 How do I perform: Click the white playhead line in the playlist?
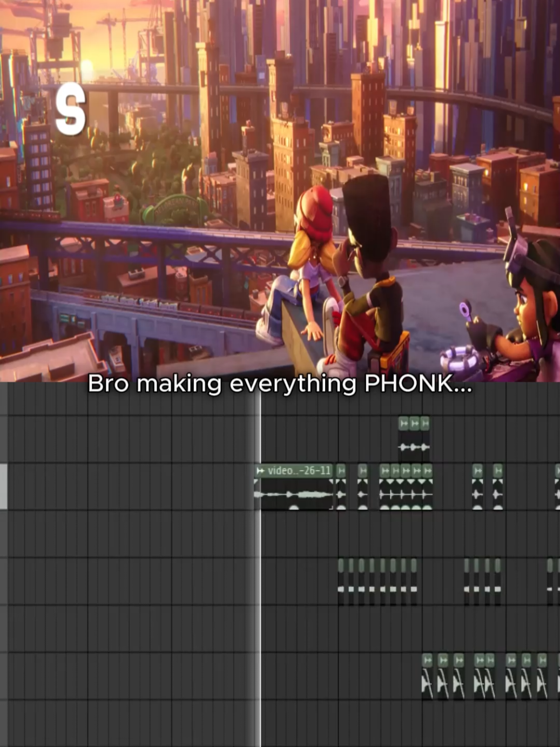coord(260,564)
